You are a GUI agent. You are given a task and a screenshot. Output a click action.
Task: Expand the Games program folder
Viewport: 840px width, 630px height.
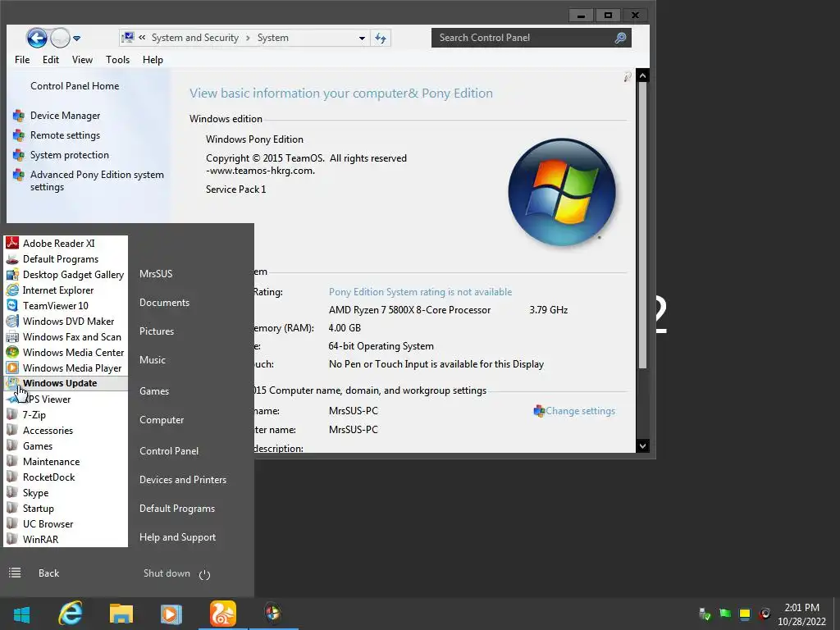(38, 445)
